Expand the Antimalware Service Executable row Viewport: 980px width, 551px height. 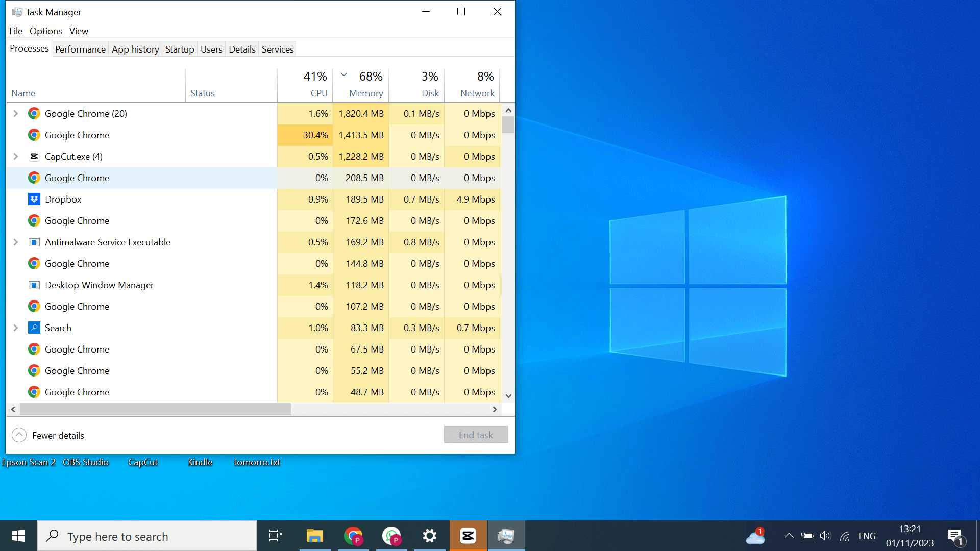point(16,242)
